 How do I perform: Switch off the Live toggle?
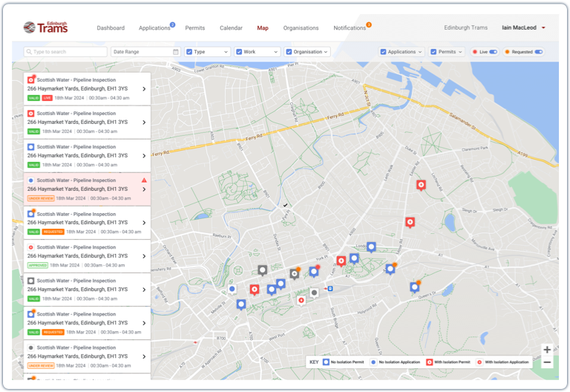(494, 52)
